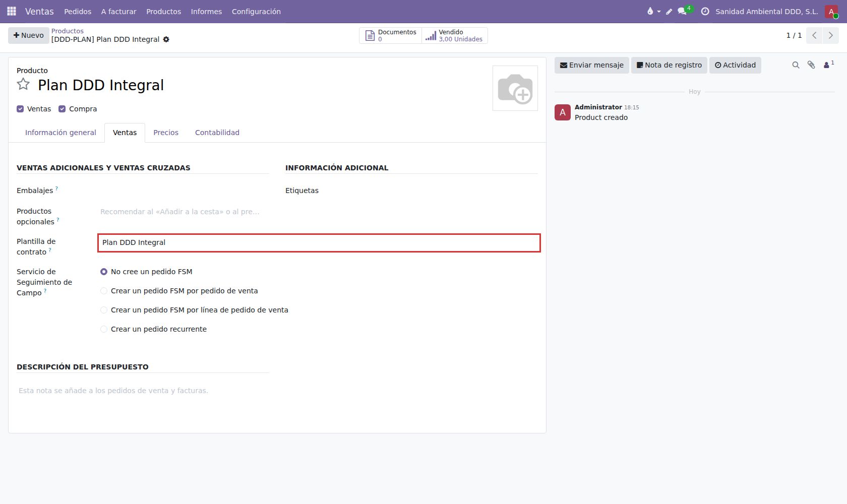Click Nota de registro button
847x504 pixels.
click(669, 65)
